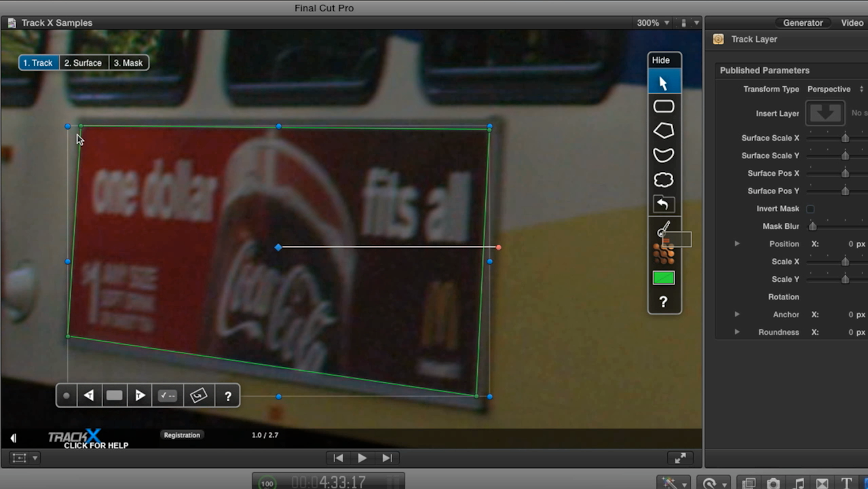Open help question mark in tool palette

tap(664, 302)
